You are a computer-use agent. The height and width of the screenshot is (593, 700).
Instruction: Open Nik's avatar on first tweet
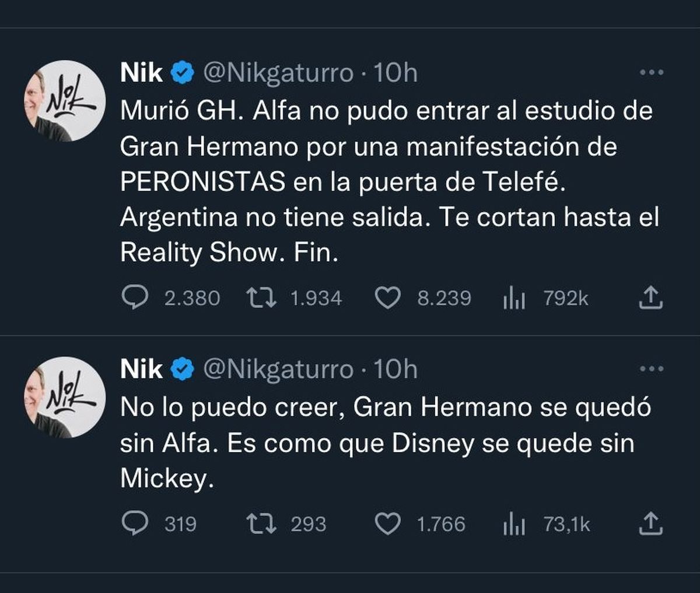pyautogui.click(x=65, y=101)
